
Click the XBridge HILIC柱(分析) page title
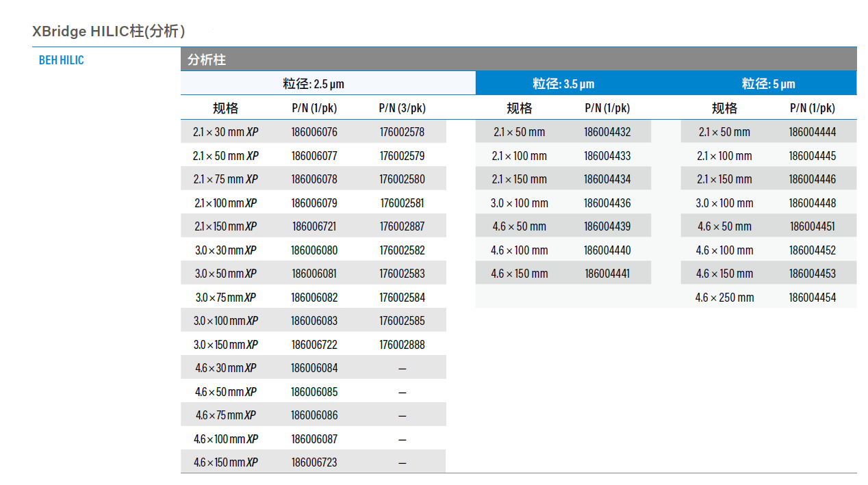coord(109,31)
